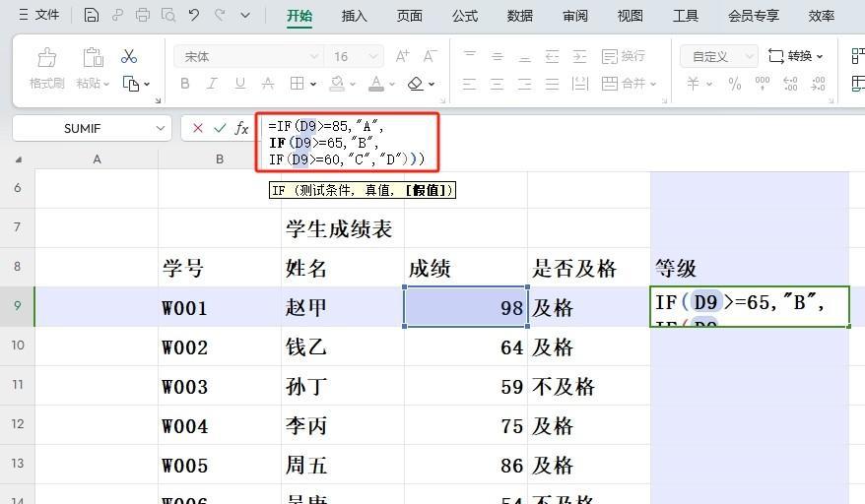Align text right
The width and height of the screenshot is (865, 504).
point(525,84)
